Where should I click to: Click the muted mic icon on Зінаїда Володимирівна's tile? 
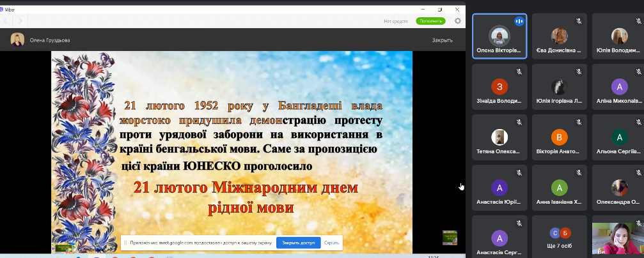click(x=519, y=72)
